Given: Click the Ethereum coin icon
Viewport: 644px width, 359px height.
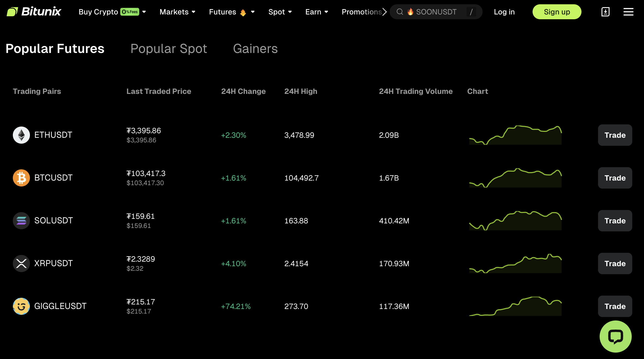Looking at the screenshot, I should 21,135.
